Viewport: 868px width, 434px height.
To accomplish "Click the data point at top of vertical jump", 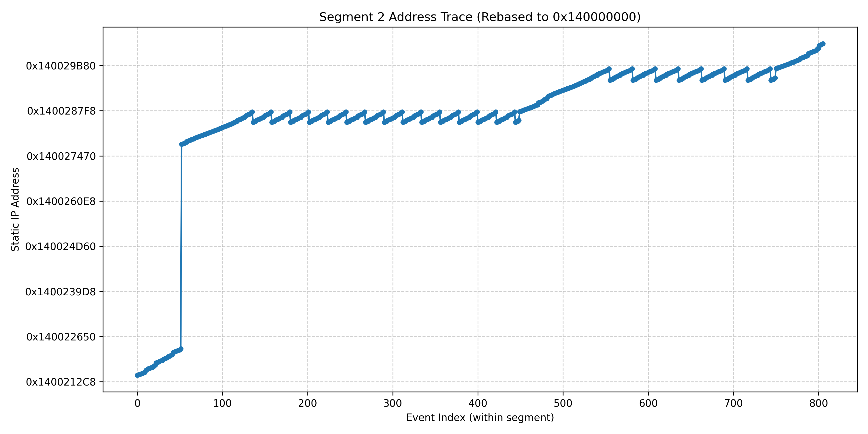I will [x=182, y=144].
